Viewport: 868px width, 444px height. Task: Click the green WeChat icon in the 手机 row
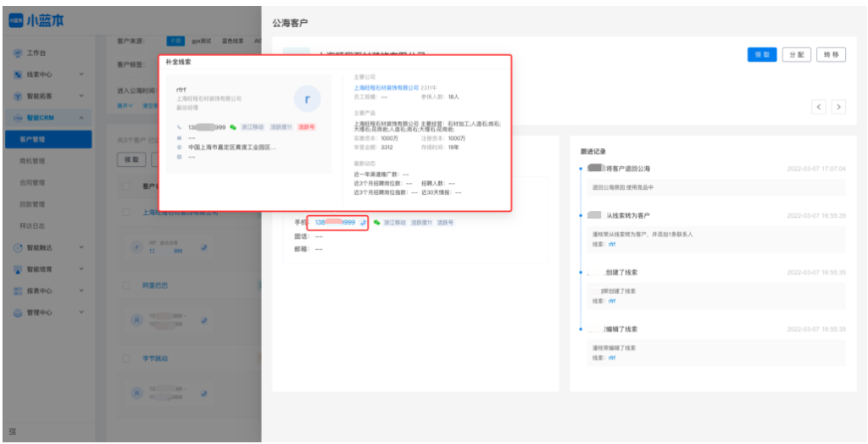[376, 222]
